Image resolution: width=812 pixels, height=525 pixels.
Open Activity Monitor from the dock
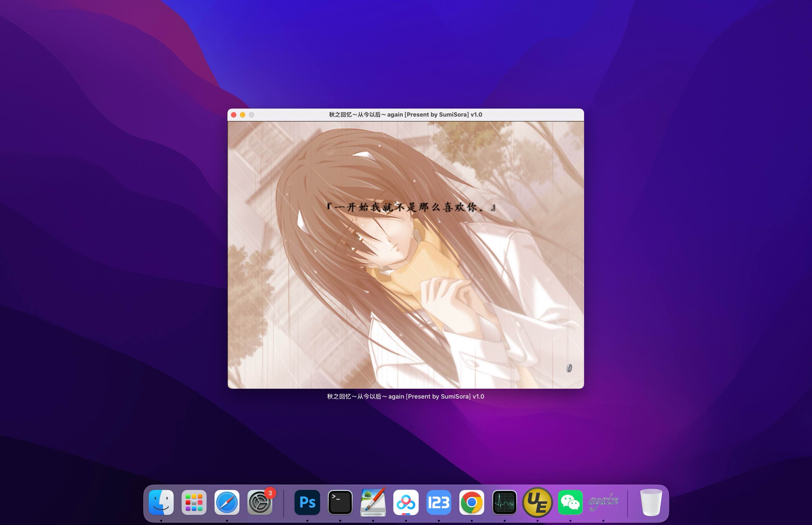(x=504, y=502)
